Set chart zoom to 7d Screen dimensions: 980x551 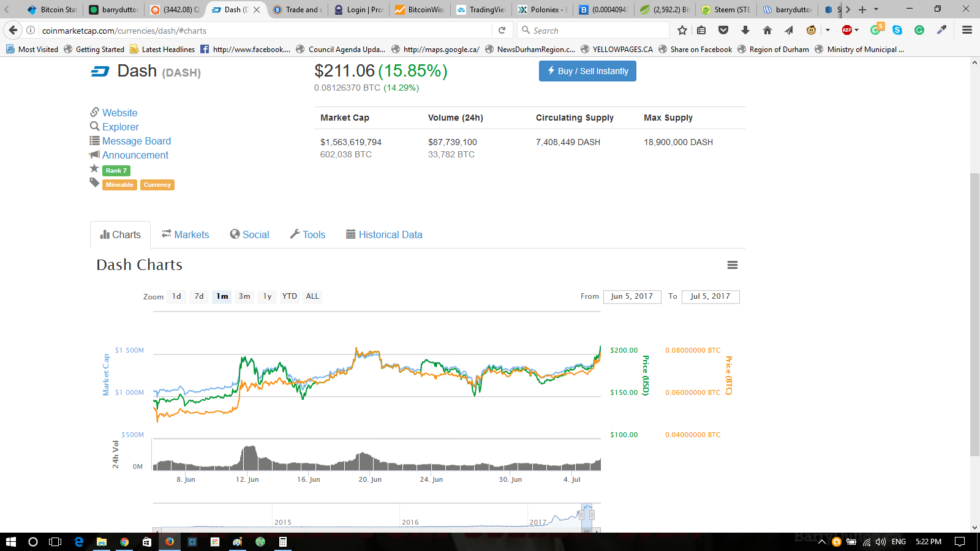click(199, 296)
